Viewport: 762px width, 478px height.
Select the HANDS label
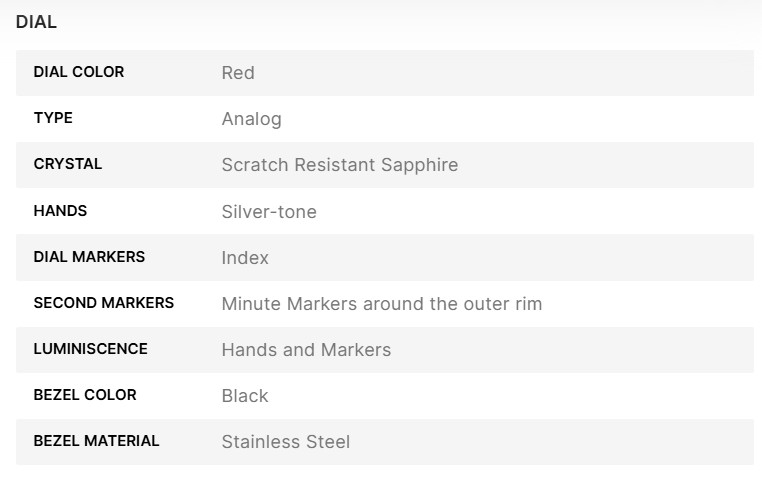coord(60,210)
